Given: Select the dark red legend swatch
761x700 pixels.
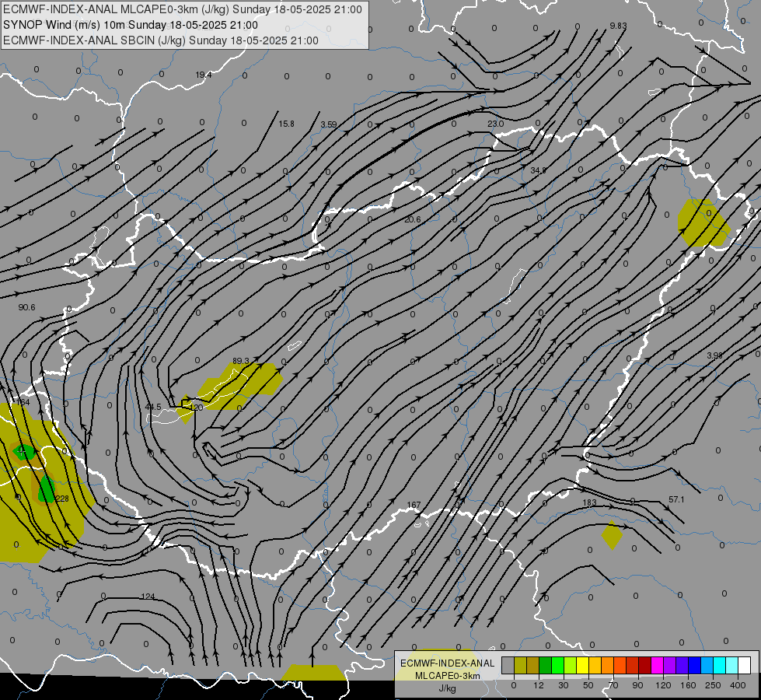Looking at the screenshot, I should coord(645,665).
